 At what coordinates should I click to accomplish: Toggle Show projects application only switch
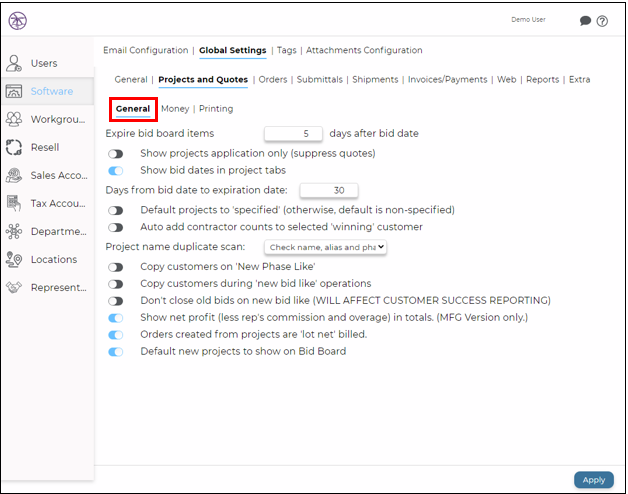(x=115, y=154)
